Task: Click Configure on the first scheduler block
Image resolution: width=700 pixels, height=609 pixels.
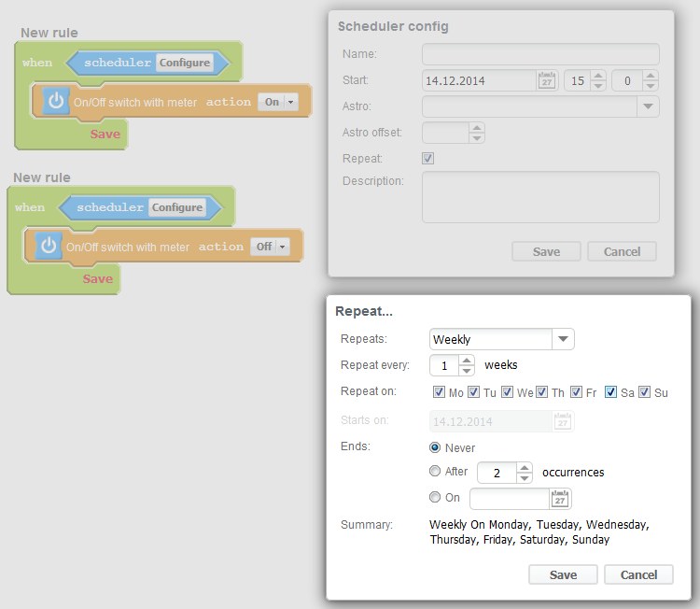Action: [184, 63]
